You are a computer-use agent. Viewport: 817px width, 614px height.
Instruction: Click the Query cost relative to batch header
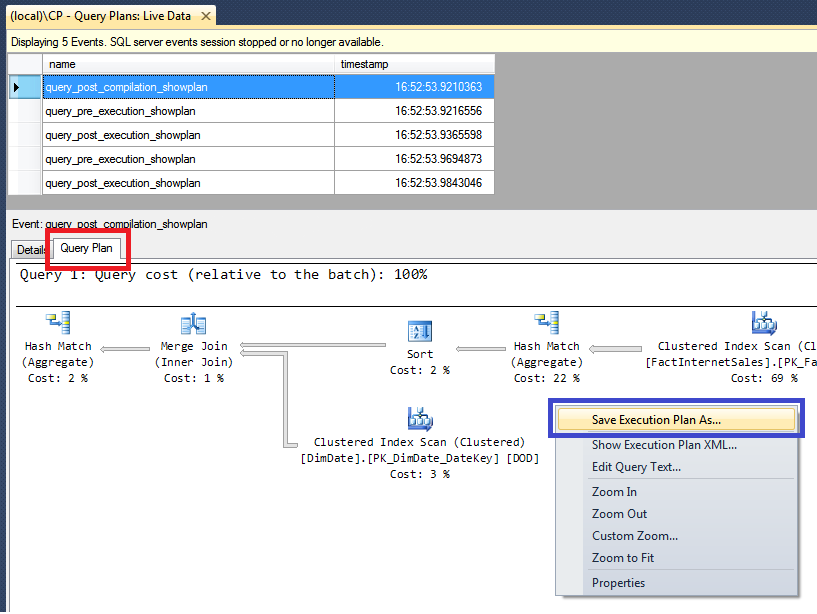click(x=224, y=275)
